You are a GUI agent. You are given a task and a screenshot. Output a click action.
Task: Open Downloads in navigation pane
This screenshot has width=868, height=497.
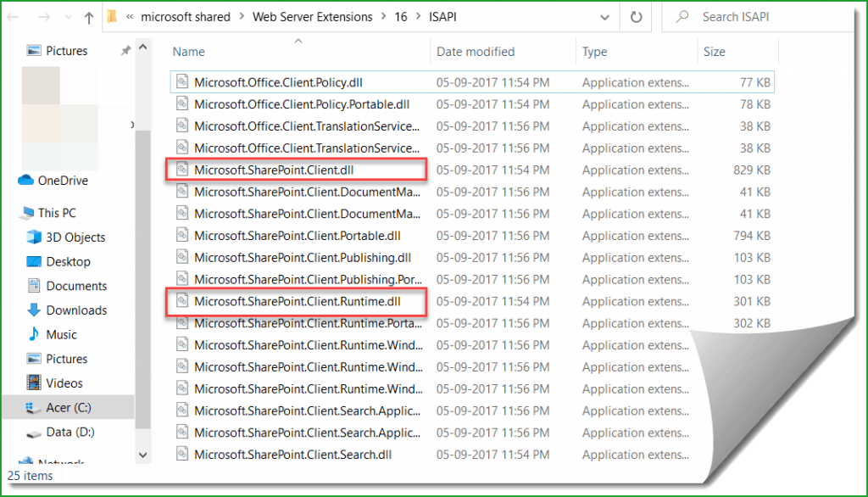pos(76,310)
